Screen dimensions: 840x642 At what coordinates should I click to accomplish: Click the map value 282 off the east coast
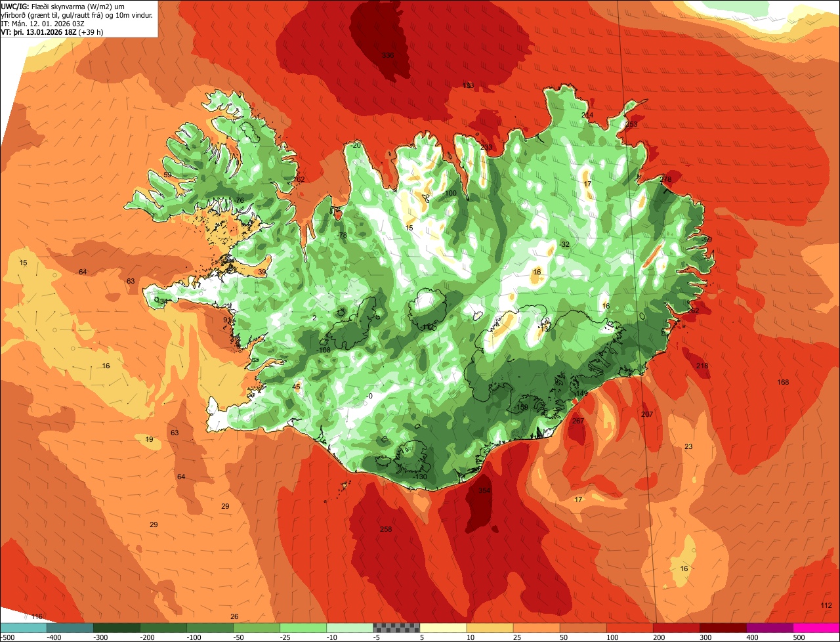(x=693, y=311)
